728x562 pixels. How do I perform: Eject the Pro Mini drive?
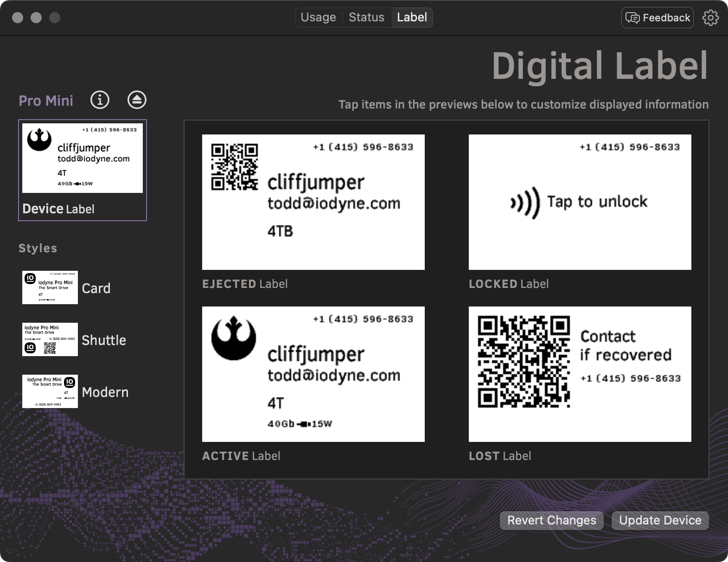(x=137, y=100)
